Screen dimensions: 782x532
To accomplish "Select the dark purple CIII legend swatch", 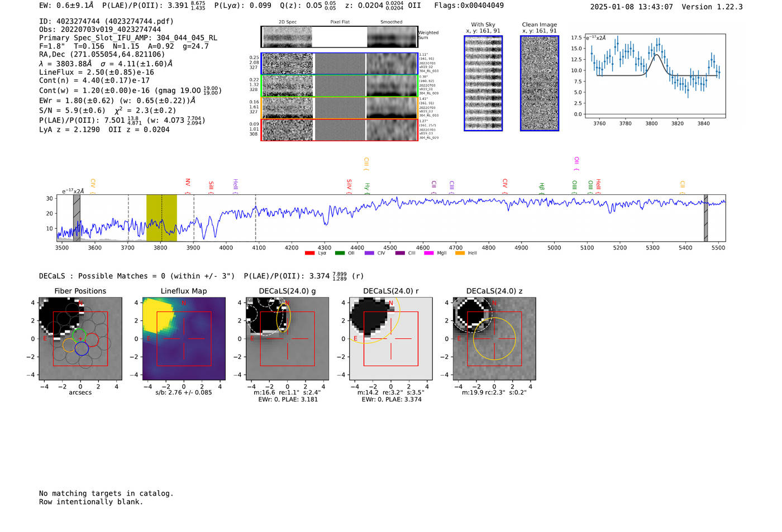I will tap(399, 253).
